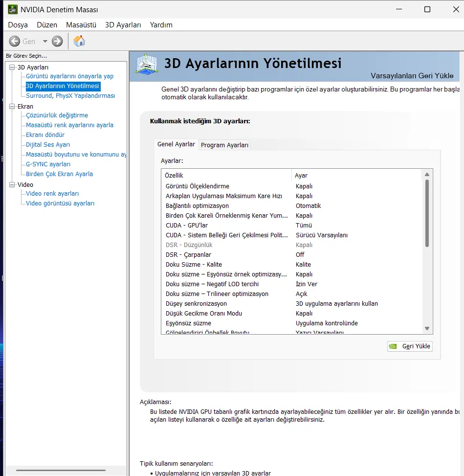Click the settings list scrollbar thumb

click(x=427, y=213)
